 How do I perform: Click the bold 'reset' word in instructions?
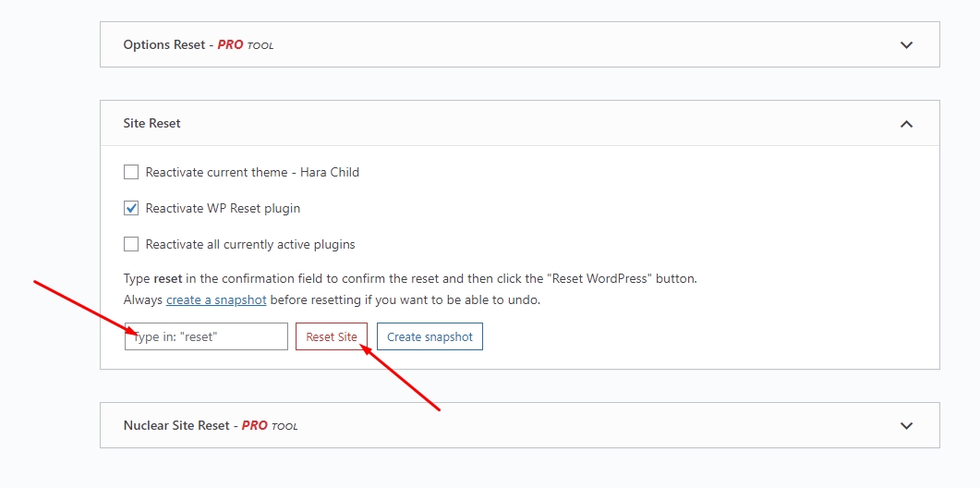[x=169, y=278]
